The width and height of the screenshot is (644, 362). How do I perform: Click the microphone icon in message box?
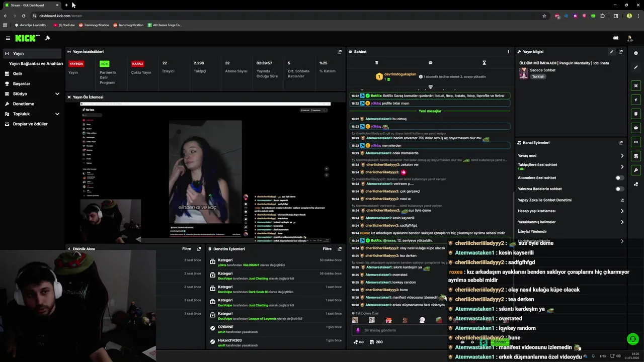358,330
